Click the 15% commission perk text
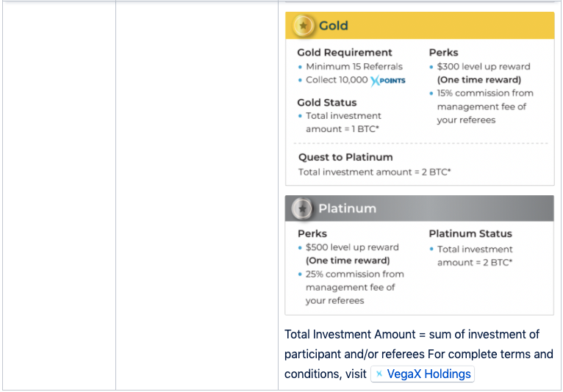The height and width of the screenshot is (392, 563). (x=485, y=93)
